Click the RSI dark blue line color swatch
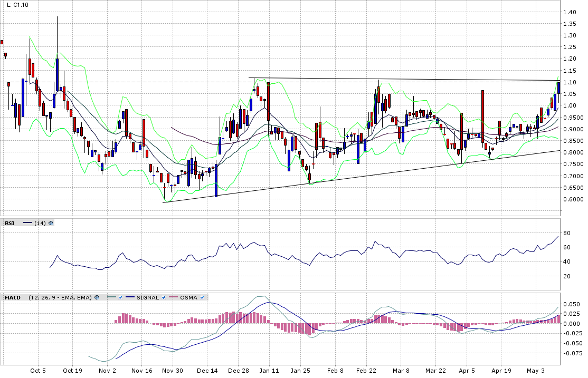 (27, 223)
